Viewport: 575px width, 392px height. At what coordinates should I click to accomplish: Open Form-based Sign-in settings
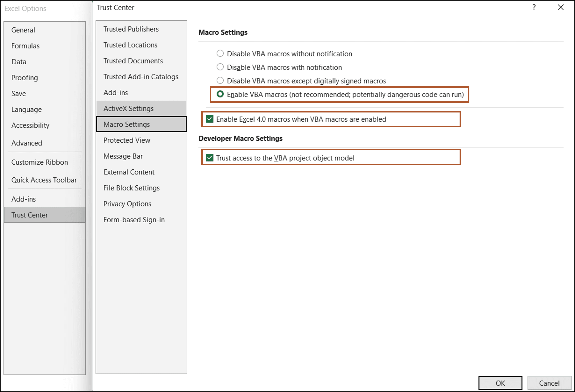click(134, 220)
